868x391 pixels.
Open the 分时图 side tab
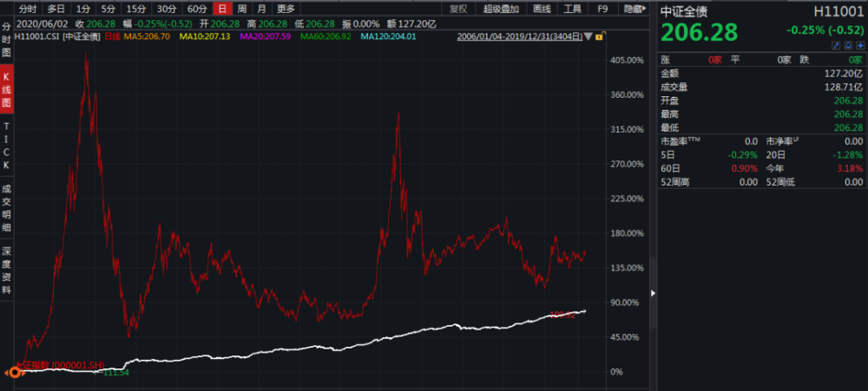[7, 42]
